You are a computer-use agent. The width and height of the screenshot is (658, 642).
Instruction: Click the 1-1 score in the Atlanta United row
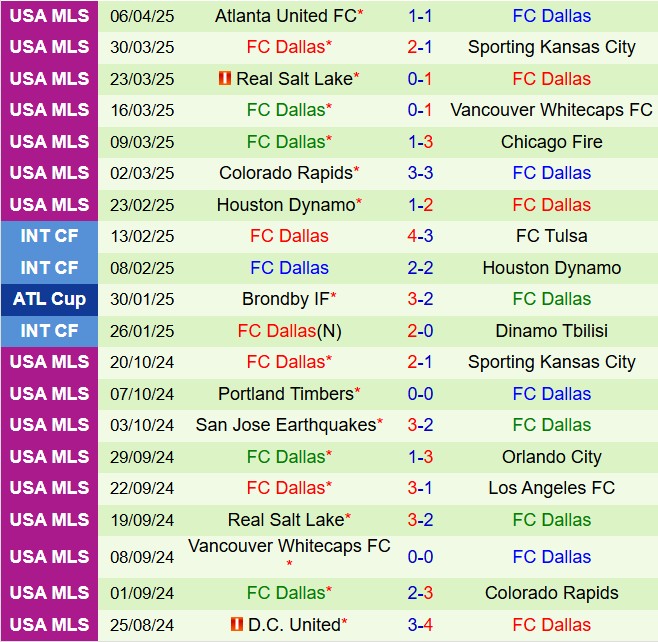[420, 16]
